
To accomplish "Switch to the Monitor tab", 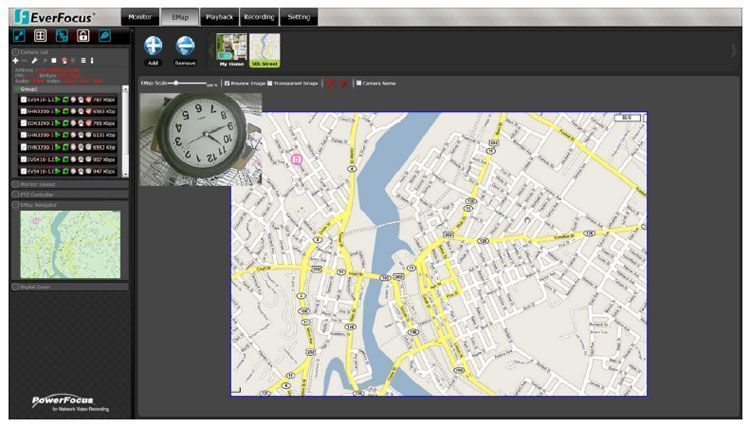I will pyautogui.click(x=140, y=17).
